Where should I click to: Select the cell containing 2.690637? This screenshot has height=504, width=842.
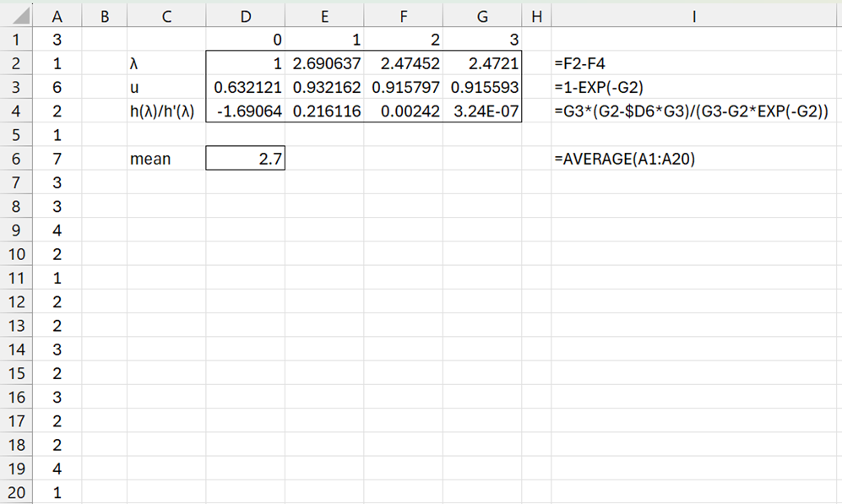(x=324, y=63)
